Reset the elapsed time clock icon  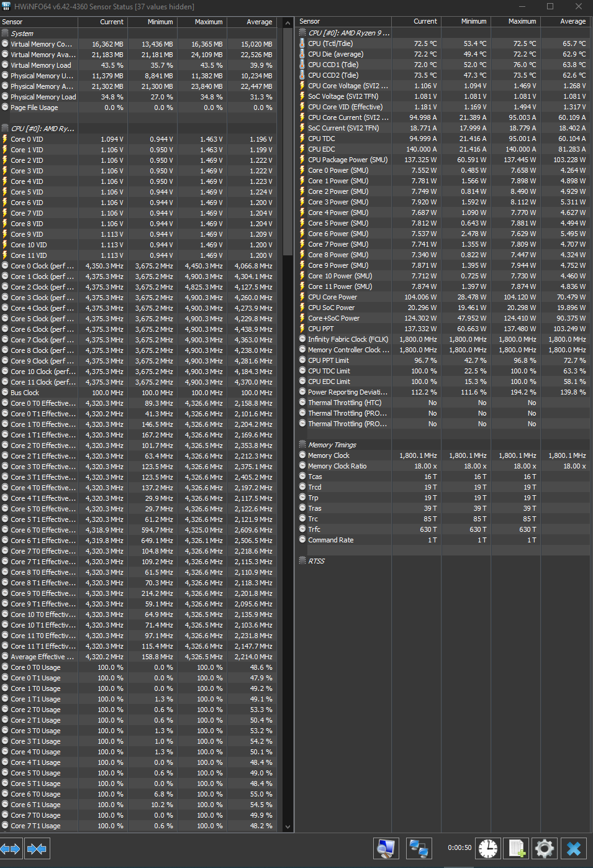point(488,848)
